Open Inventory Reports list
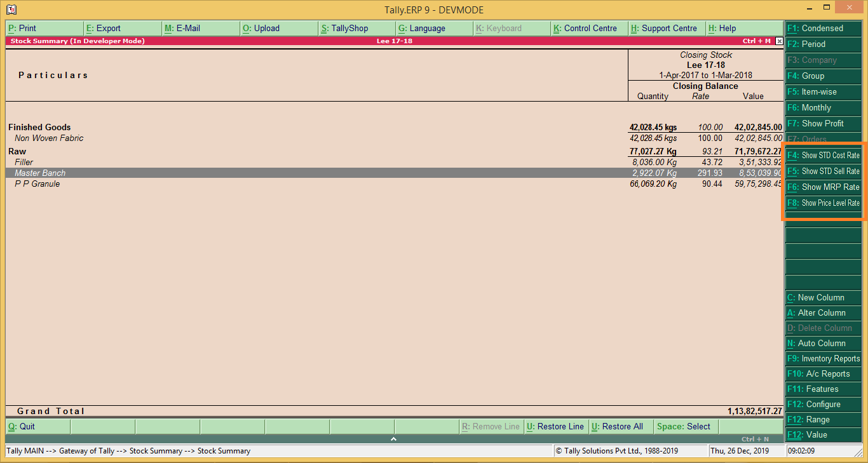 pyautogui.click(x=823, y=358)
